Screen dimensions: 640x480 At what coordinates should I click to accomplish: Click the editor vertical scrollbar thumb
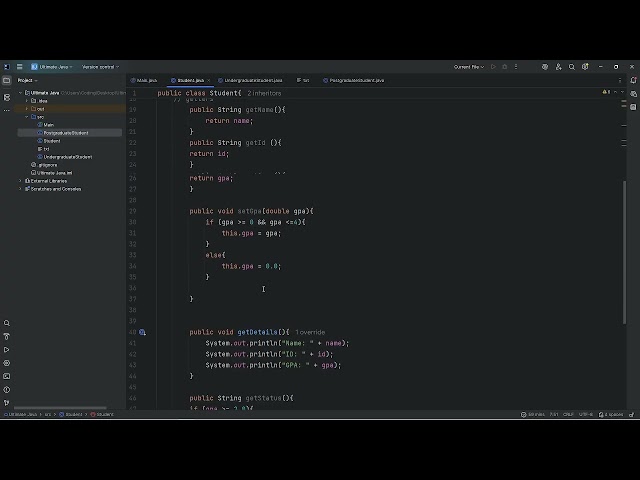(x=624, y=252)
